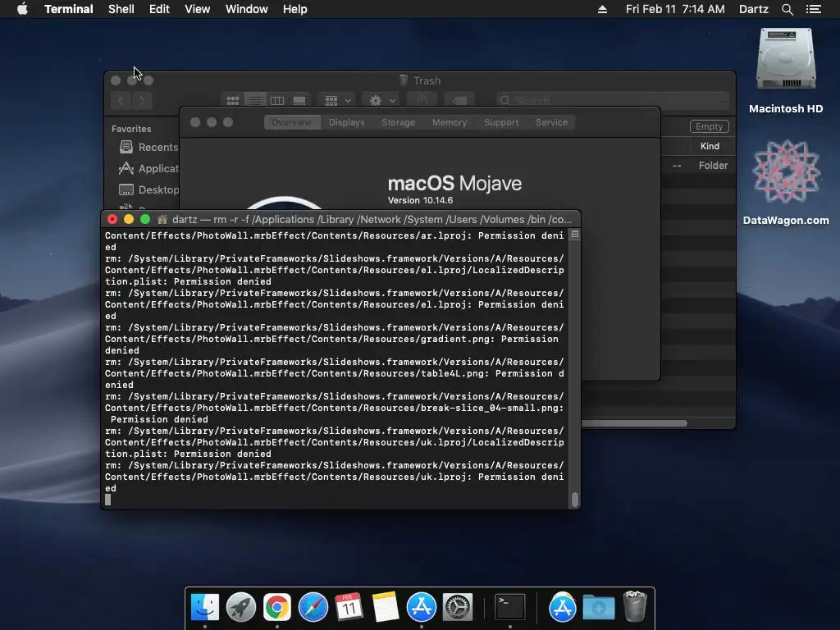Open the Help menu

pyautogui.click(x=294, y=9)
